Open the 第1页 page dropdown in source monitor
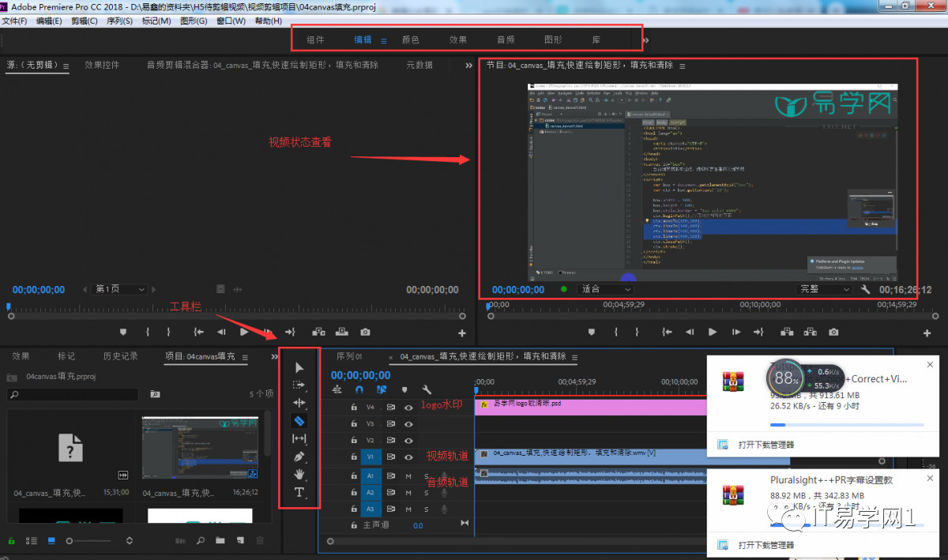The height and width of the screenshot is (560, 948). [118, 289]
